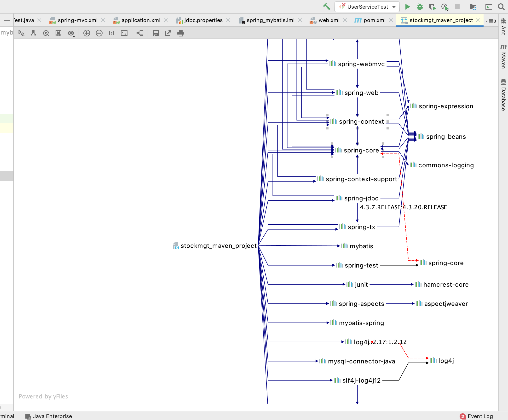
Task: Open the visibility eye filter dropdown
Action: pos(71,33)
